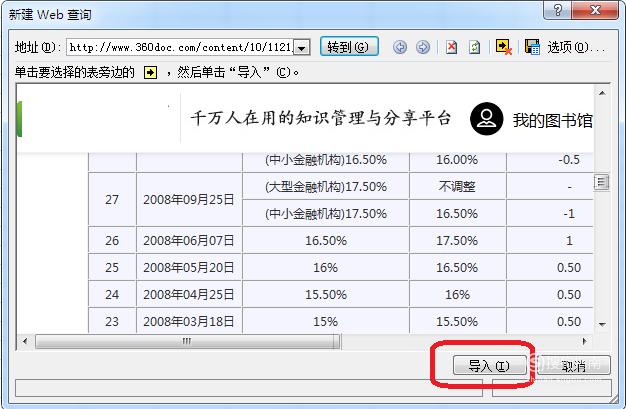626x409 pixels.
Task: Click row number 27 cell
Action: pyautogui.click(x=112, y=199)
